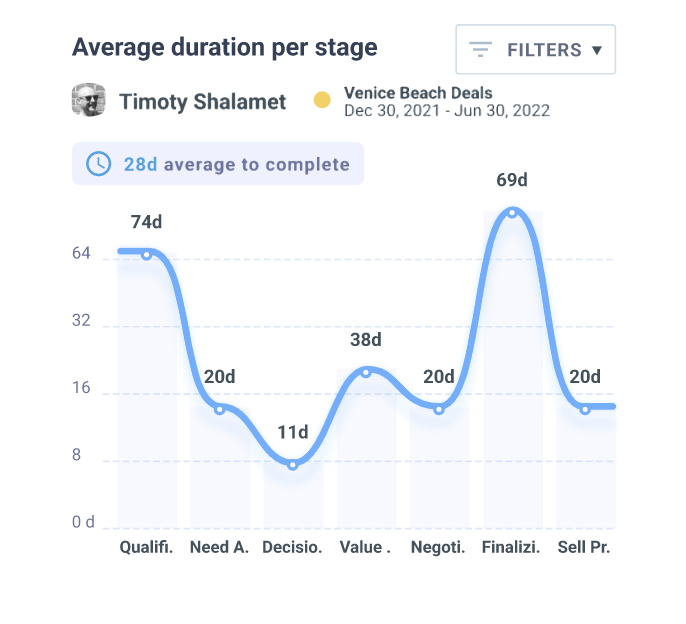This screenshot has height=624, width=686.
Task: Click the Need A. 20d data point
Action: point(220,409)
